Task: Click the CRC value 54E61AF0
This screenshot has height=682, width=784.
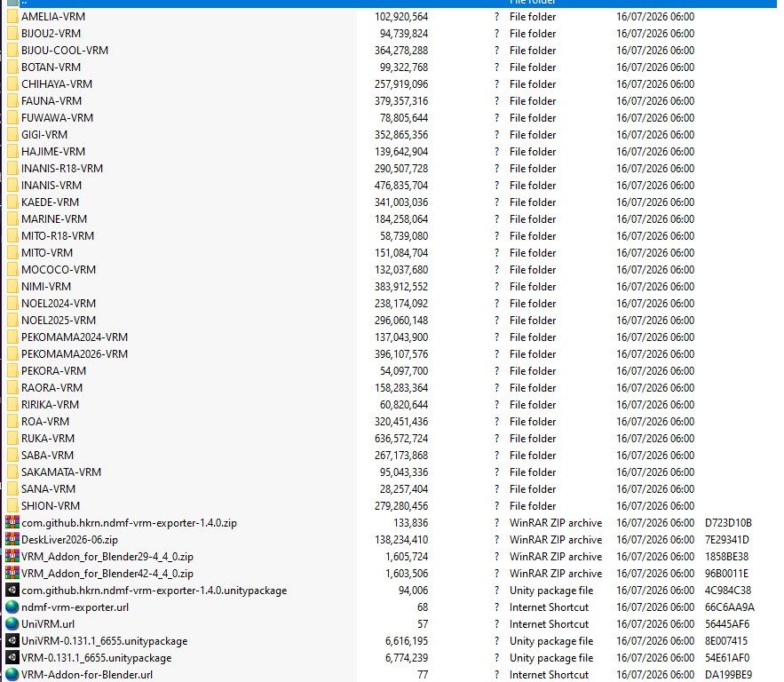Action: tap(727, 658)
